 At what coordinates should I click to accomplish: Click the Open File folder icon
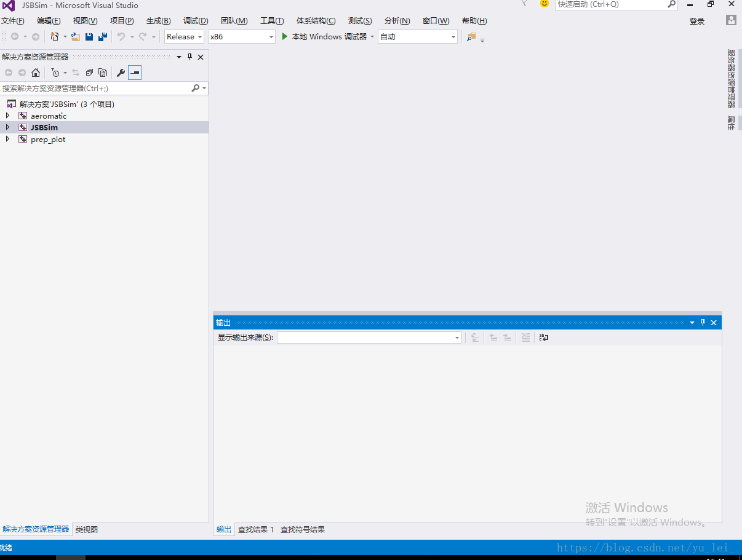(x=76, y=37)
